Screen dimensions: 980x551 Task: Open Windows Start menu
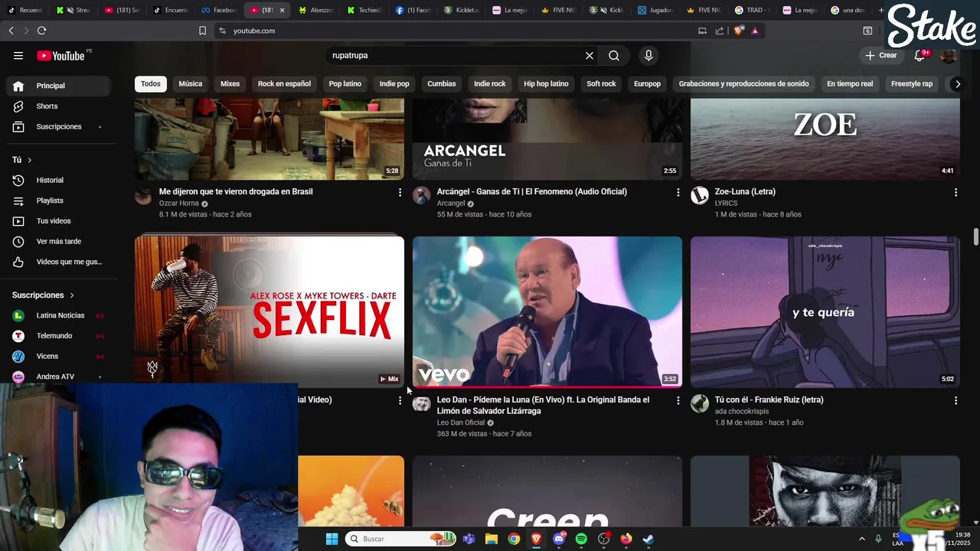tap(332, 539)
